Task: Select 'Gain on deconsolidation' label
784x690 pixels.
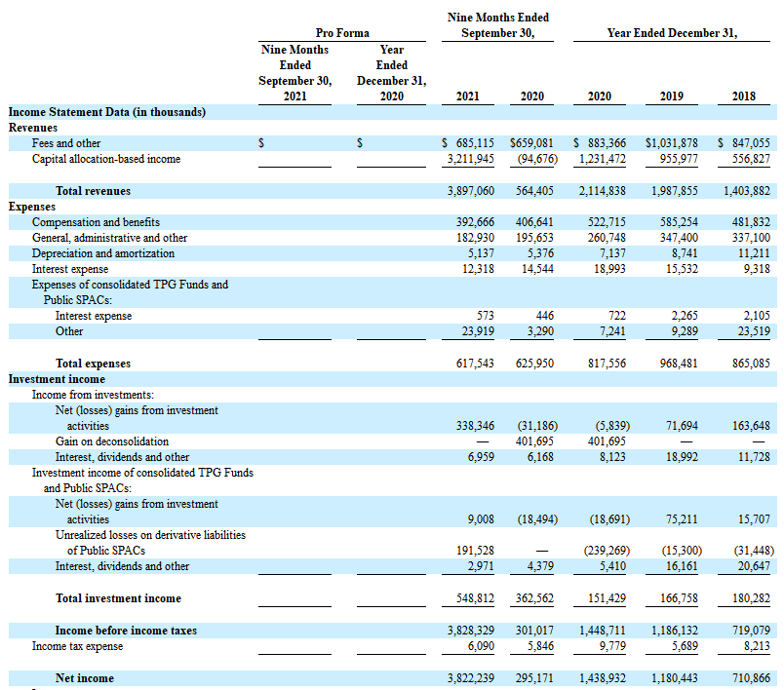Action: (x=112, y=441)
